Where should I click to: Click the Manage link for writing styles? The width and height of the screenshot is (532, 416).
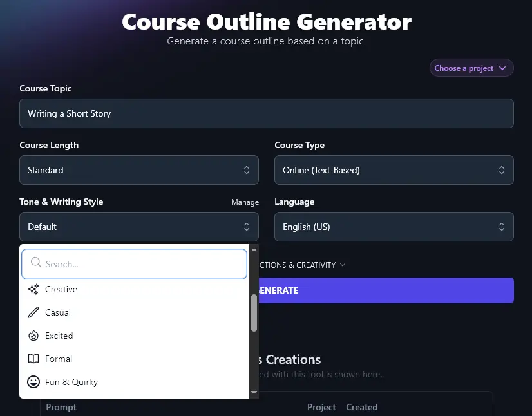245,202
